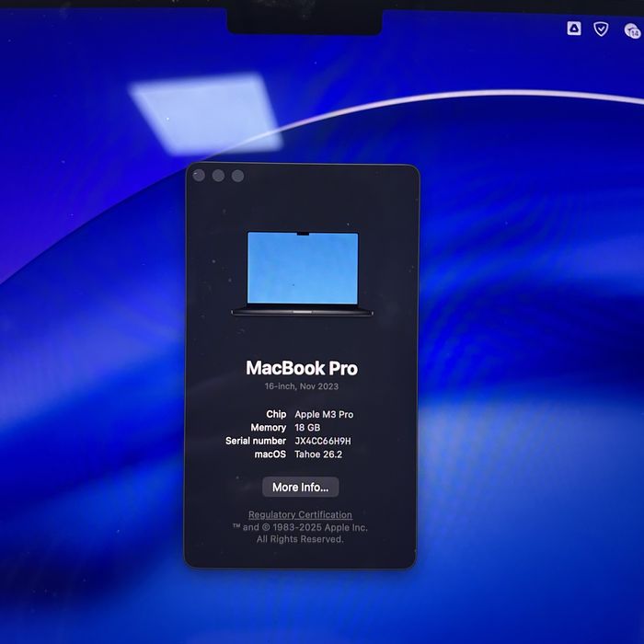
Task: Select the serial number JX4CC66H9H
Action: (323, 441)
